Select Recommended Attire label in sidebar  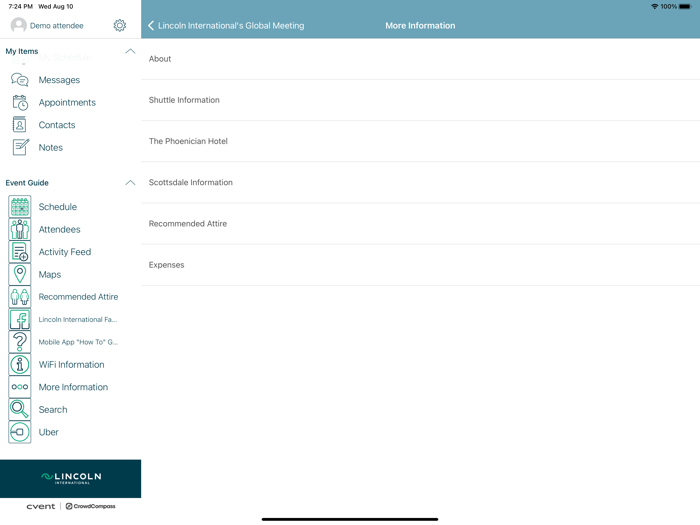coord(78,297)
